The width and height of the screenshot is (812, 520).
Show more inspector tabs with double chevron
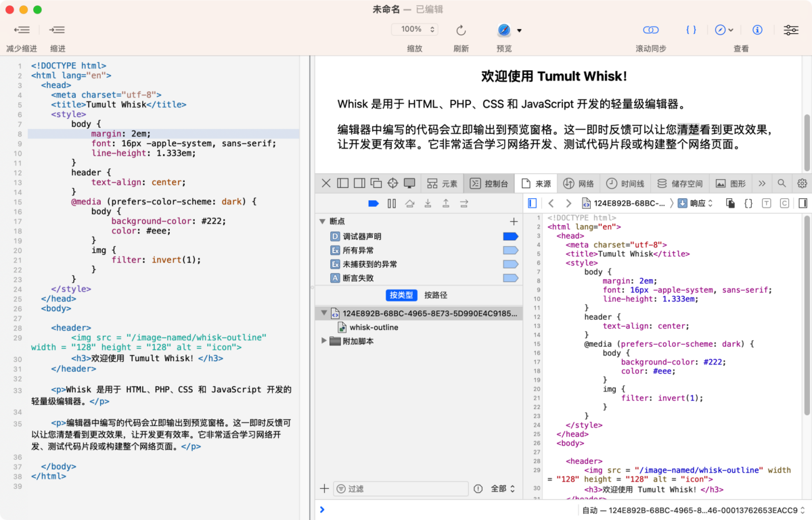(x=762, y=183)
